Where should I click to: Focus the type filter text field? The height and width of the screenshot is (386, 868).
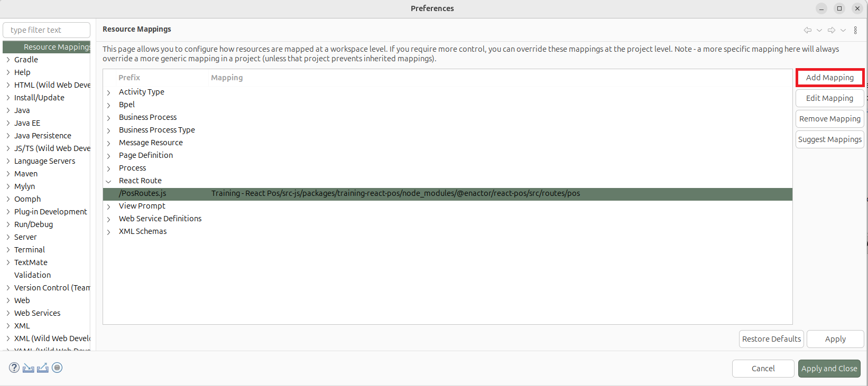[47, 30]
